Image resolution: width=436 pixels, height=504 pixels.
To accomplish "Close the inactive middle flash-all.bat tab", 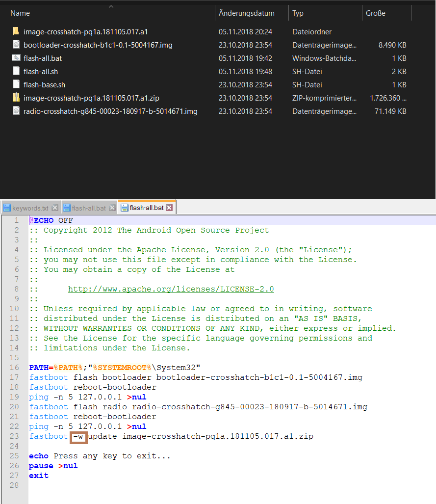I will pyautogui.click(x=112, y=208).
